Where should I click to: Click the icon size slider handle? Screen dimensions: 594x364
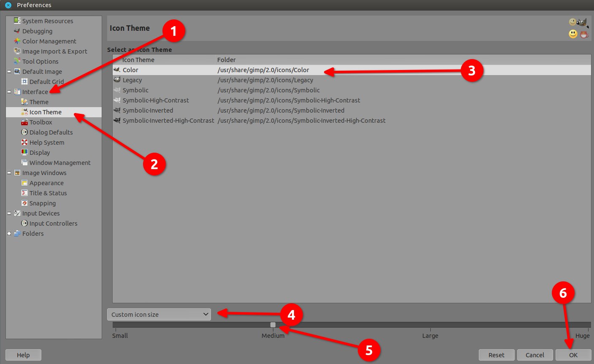273,325
